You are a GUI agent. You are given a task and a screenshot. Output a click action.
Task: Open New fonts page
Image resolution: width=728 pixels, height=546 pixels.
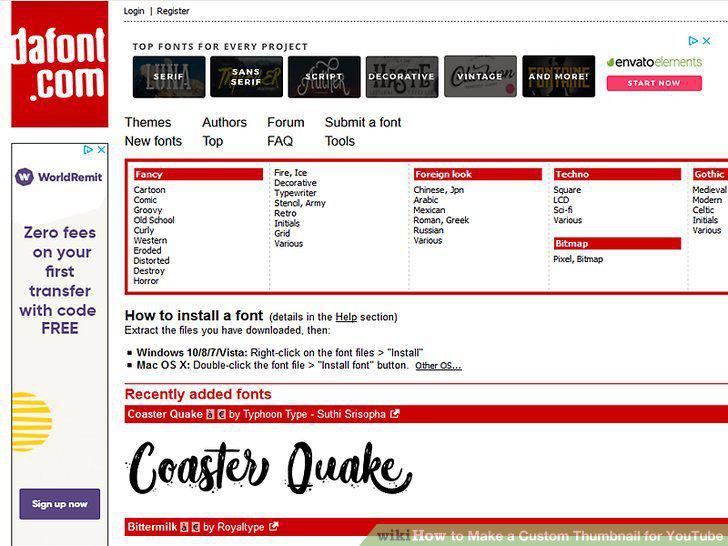coord(153,141)
